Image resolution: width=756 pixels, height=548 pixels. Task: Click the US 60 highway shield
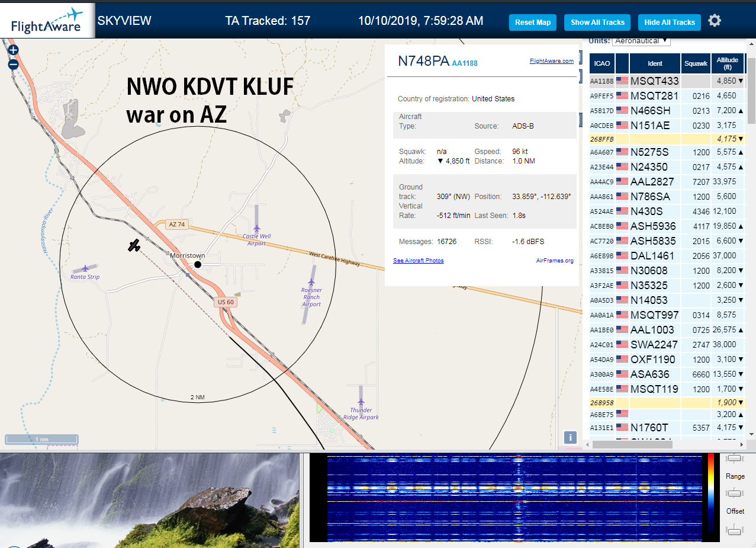click(x=226, y=302)
